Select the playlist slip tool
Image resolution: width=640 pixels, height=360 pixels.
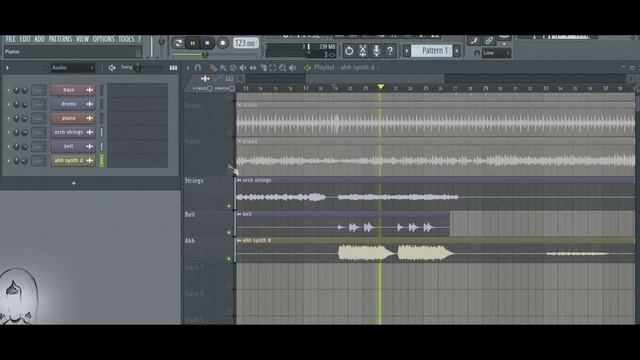[x=253, y=68]
